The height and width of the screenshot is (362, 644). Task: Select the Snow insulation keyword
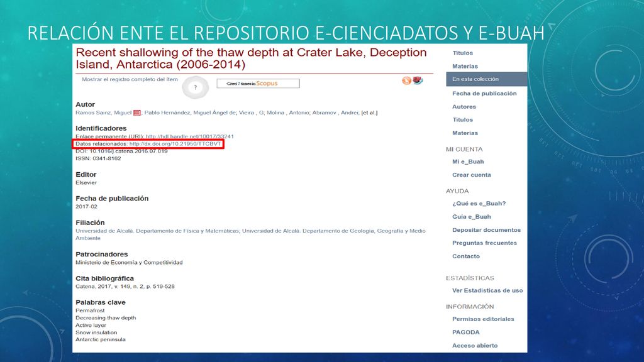point(96,332)
